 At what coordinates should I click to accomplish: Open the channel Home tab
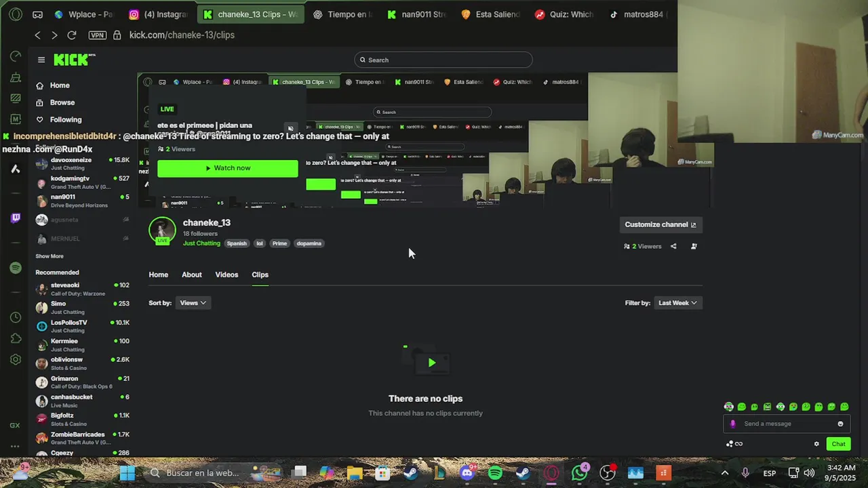(159, 274)
